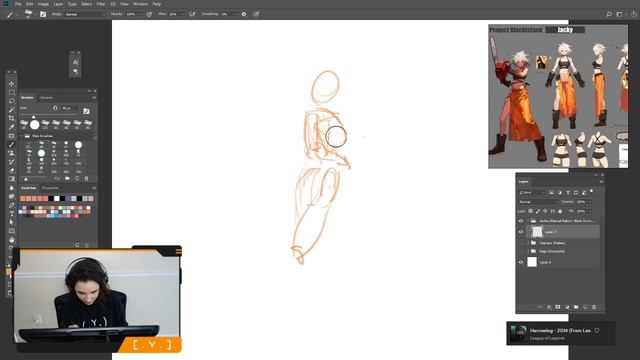Select the Clone Stamp tool
The height and width of the screenshot is (360, 640).
[11, 153]
